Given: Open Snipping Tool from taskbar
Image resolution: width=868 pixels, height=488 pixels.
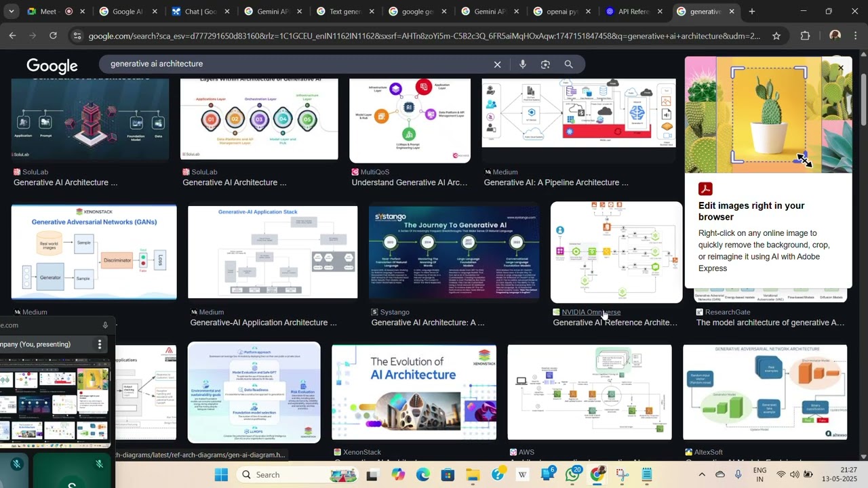Looking at the screenshot, I should click(x=622, y=474).
